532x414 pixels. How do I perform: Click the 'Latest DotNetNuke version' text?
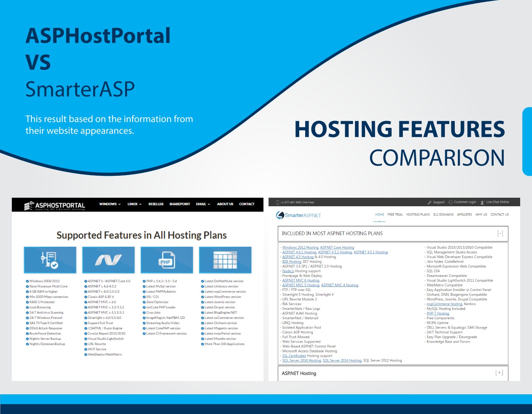(224, 281)
